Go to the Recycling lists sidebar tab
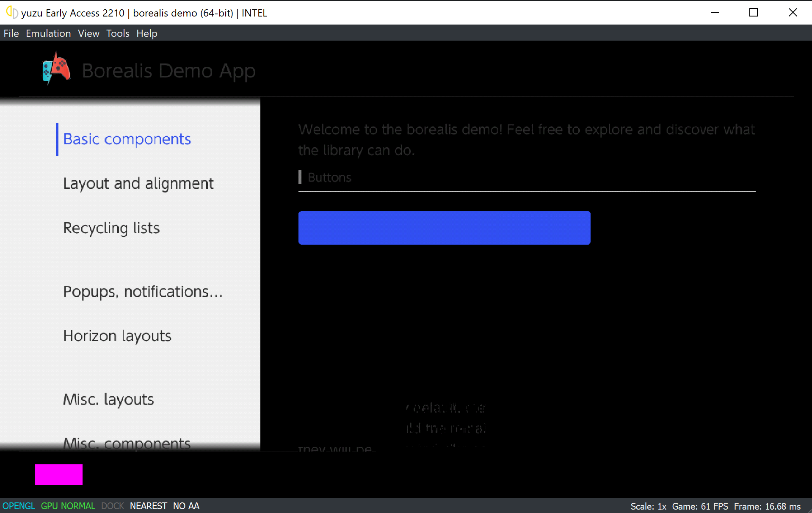 [x=111, y=228]
